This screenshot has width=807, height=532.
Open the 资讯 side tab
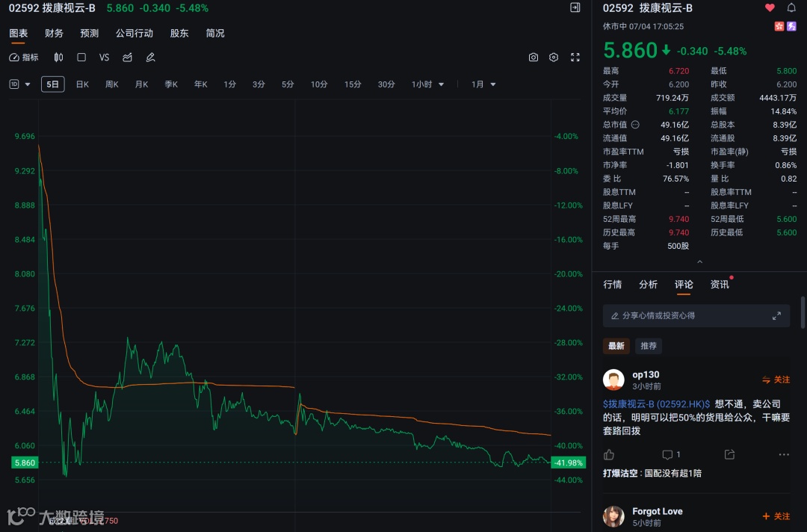coord(720,285)
